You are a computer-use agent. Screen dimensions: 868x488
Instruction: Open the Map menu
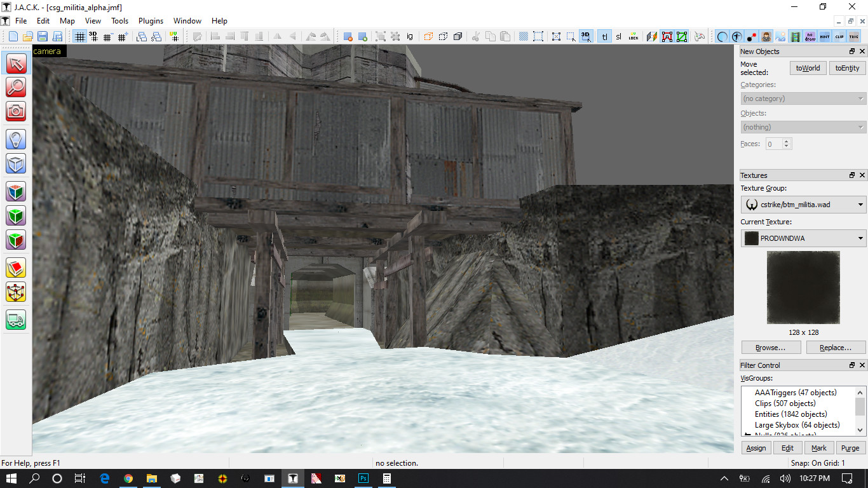[x=67, y=21]
